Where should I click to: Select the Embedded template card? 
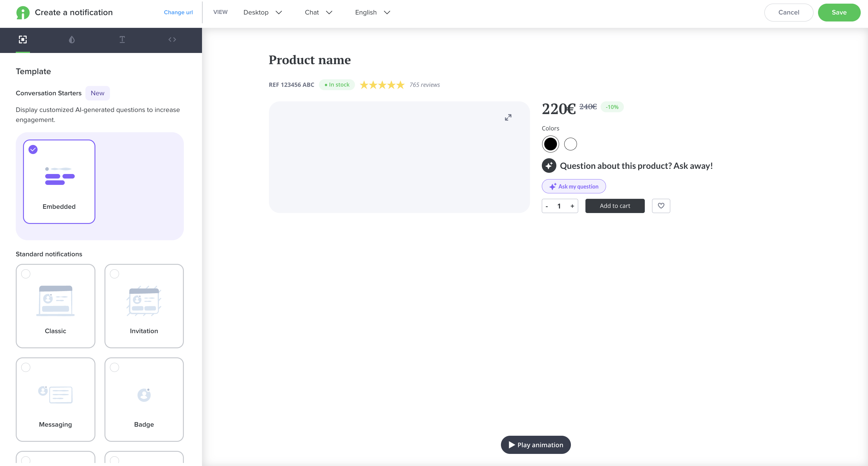click(x=59, y=182)
